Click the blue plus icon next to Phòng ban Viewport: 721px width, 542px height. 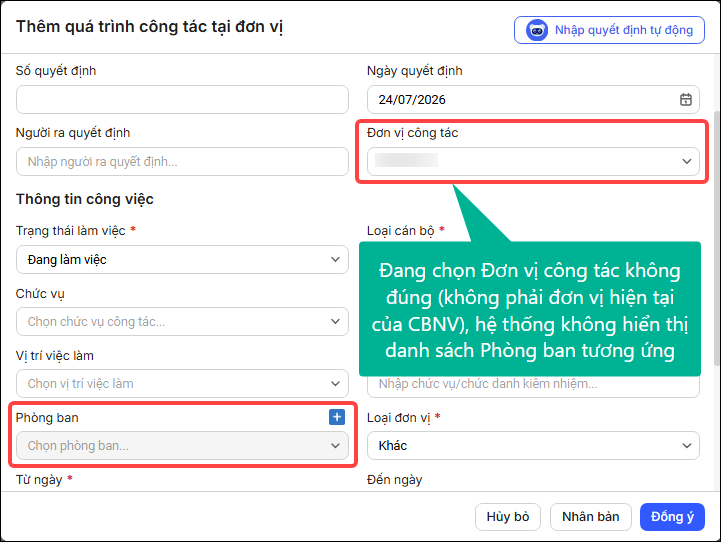click(x=337, y=417)
